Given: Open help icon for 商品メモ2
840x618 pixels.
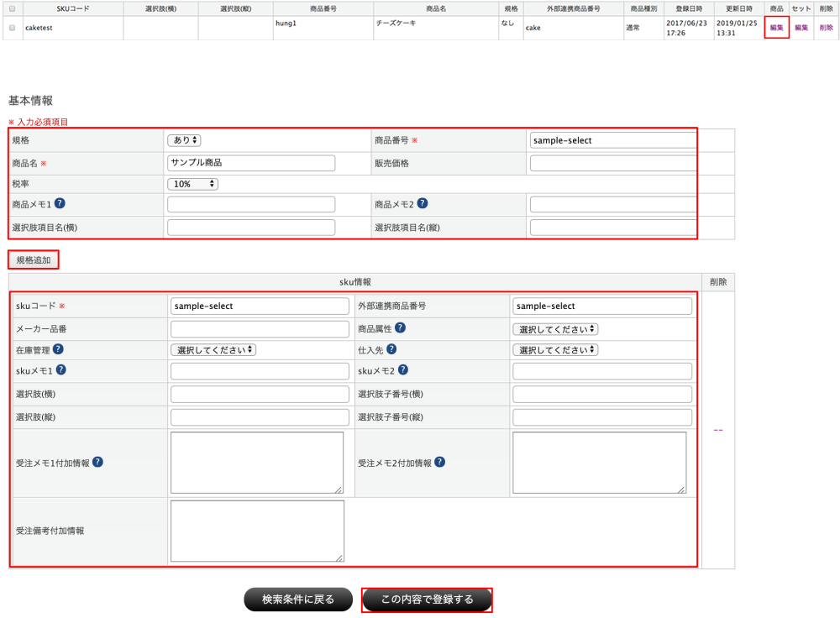Looking at the screenshot, I should tap(423, 203).
